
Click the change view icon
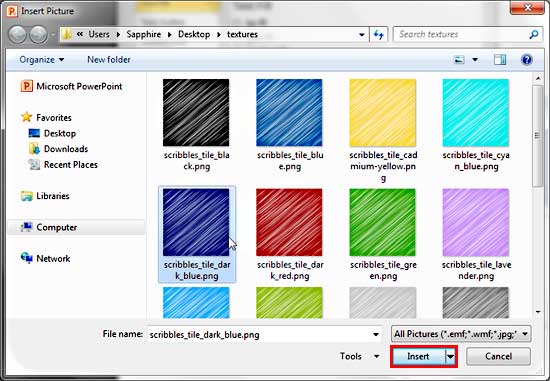pos(459,60)
